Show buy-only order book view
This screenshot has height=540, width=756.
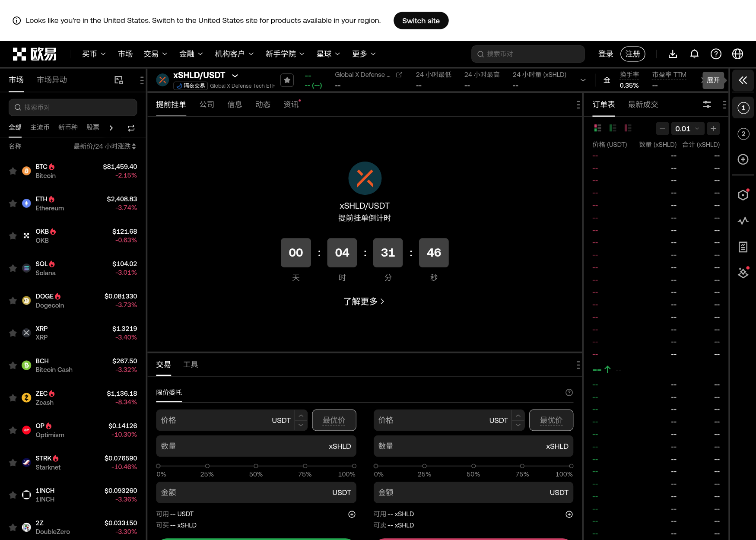coord(613,128)
